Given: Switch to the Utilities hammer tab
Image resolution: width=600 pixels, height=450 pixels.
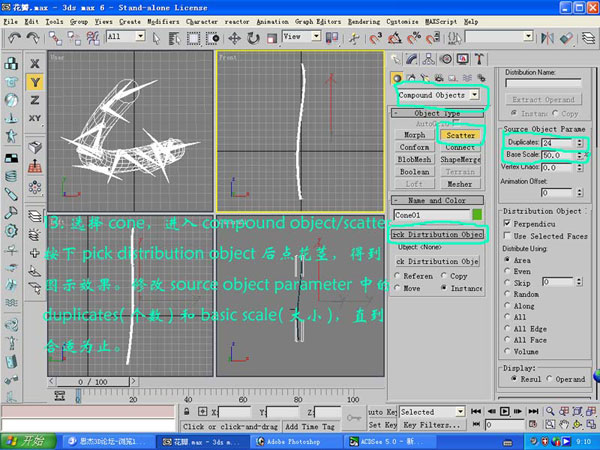Looking at the screenshot, I should (479, 59).
